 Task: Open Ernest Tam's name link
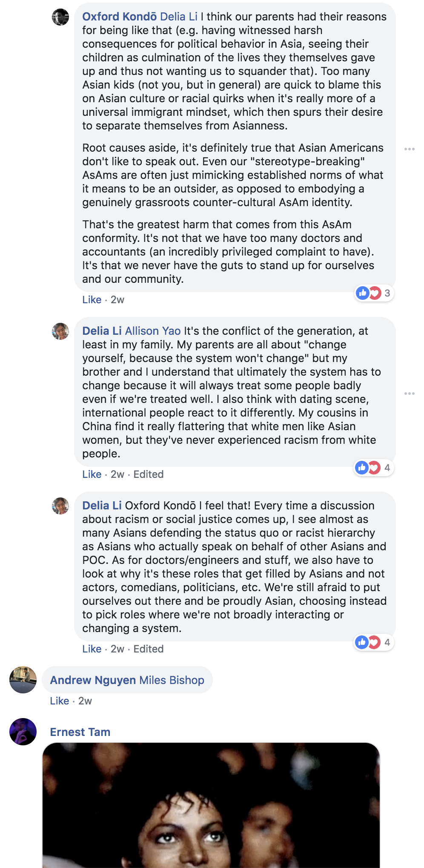point(80,732)
